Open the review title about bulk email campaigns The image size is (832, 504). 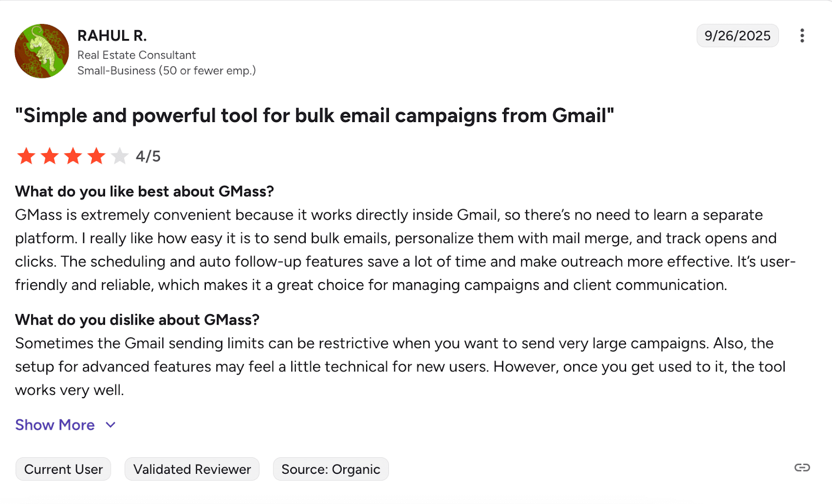tap(315, 115)
